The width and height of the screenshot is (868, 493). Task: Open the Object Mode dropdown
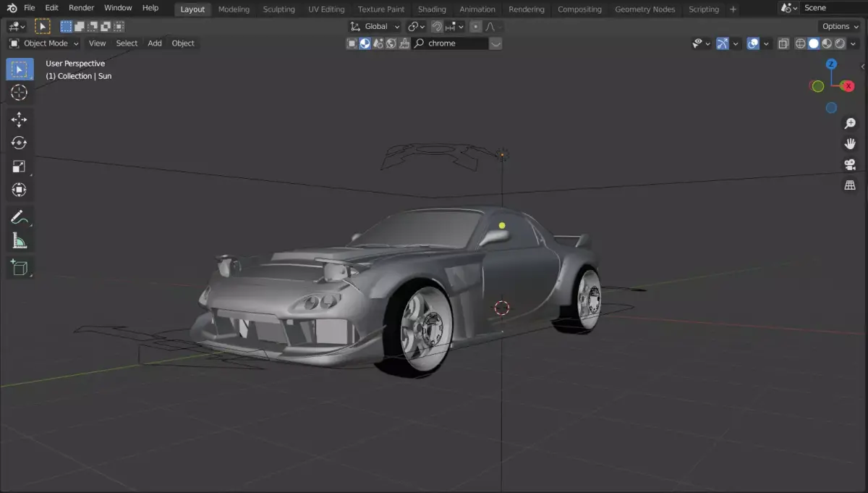(43, 43)
